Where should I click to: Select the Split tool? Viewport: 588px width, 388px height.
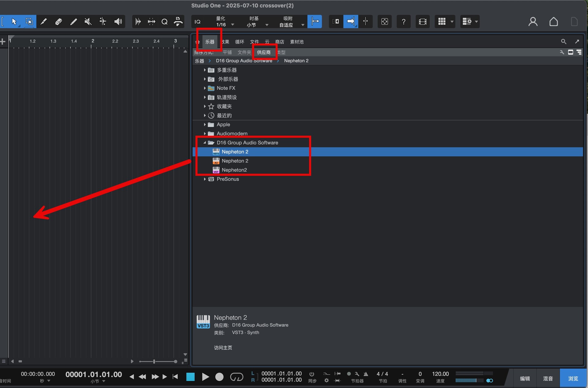click(x=44, y=21)
